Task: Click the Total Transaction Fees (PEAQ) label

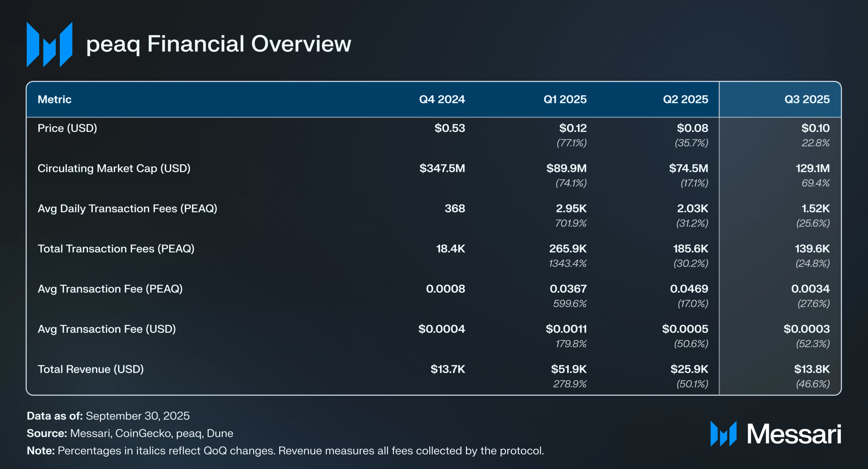Action: tap(116, 248)
